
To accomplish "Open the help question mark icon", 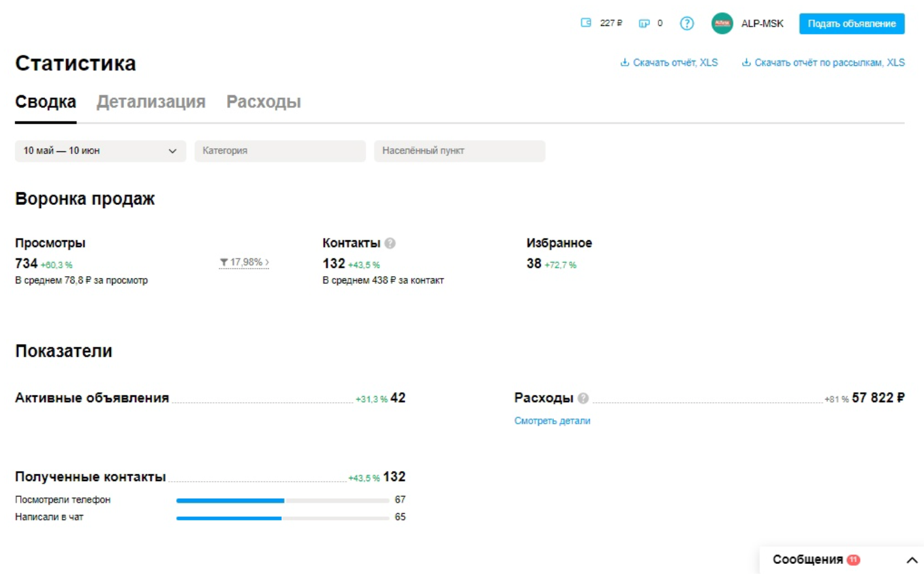I will [686, 23].
